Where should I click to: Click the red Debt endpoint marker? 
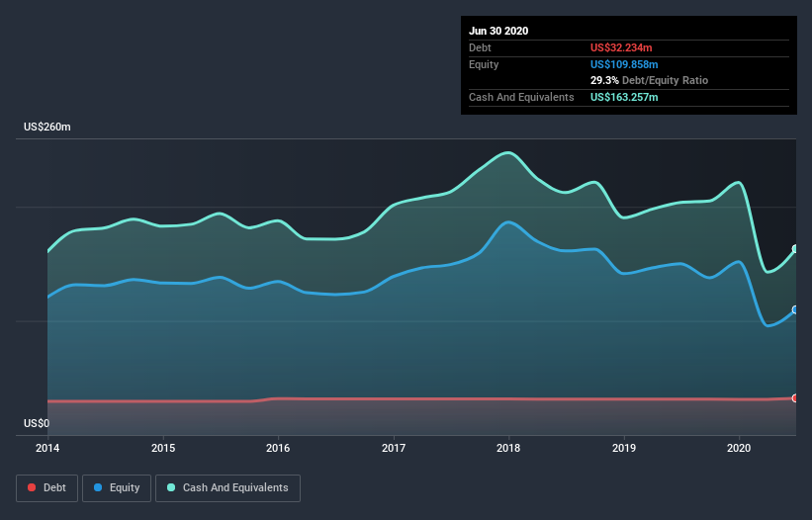coord(795,397)
